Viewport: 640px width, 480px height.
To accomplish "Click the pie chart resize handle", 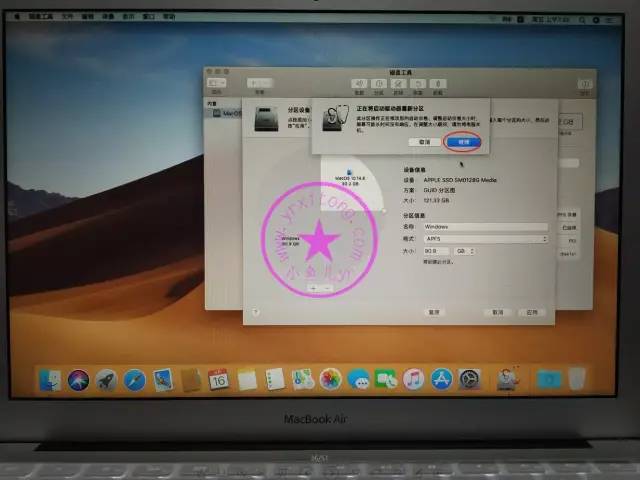I will pyautogui.click(x=386, y=210).
